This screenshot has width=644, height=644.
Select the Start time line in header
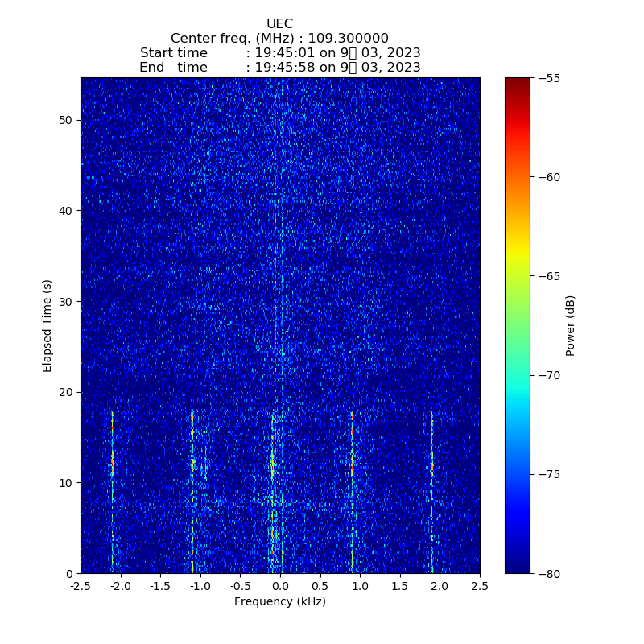(279, 53)
